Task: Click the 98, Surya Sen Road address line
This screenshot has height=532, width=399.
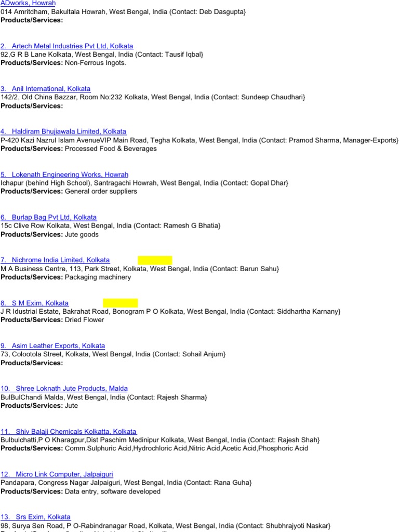Action: click(x=165, y=526)
